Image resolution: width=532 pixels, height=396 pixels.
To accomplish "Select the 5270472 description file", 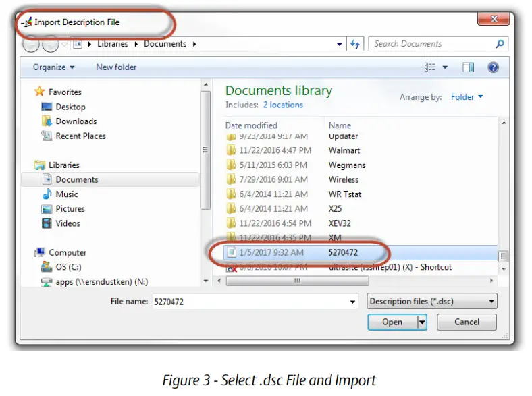I will tap(361, 252).
